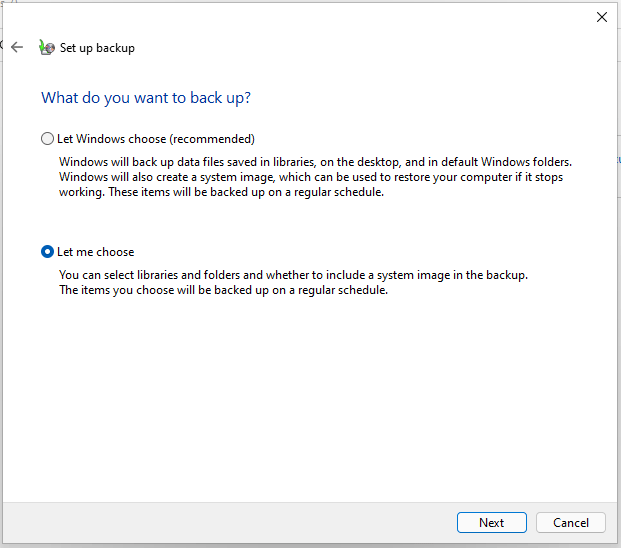Click the "Let me choose" label text

point(96,252)
